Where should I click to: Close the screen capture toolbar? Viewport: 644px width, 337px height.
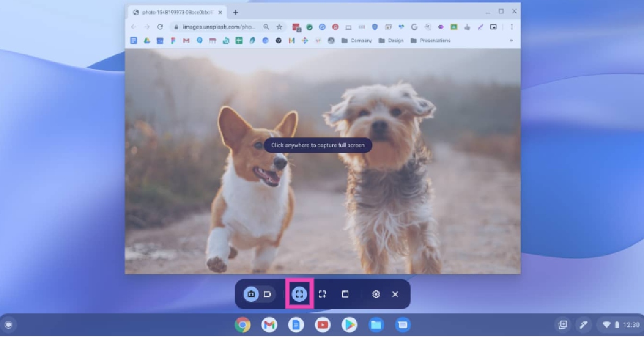coord(396,294)
